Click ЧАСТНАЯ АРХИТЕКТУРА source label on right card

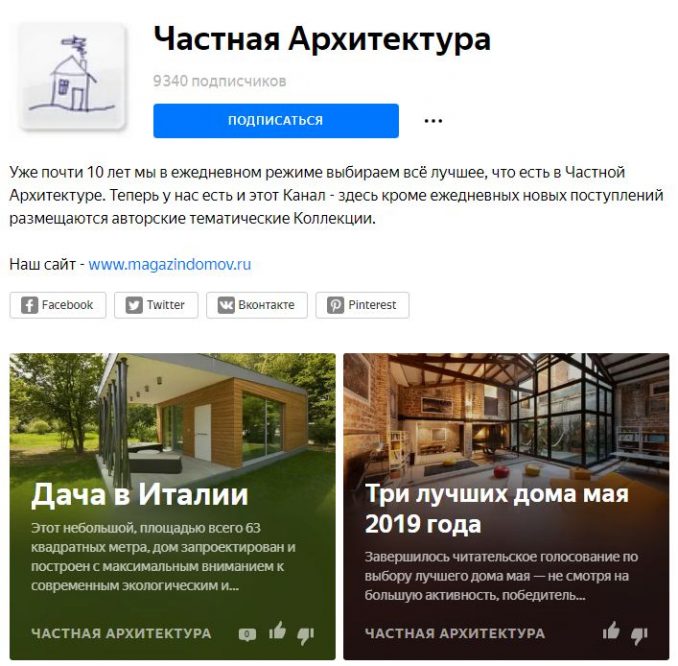[x=455, y=634]
